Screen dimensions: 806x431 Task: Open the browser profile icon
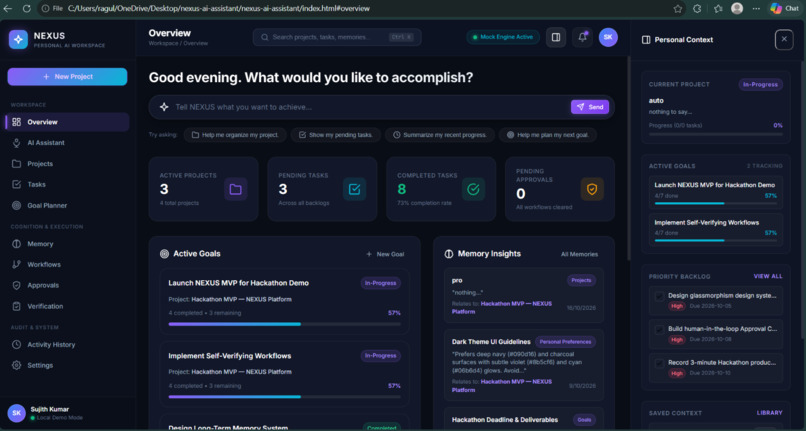(737, 8)
